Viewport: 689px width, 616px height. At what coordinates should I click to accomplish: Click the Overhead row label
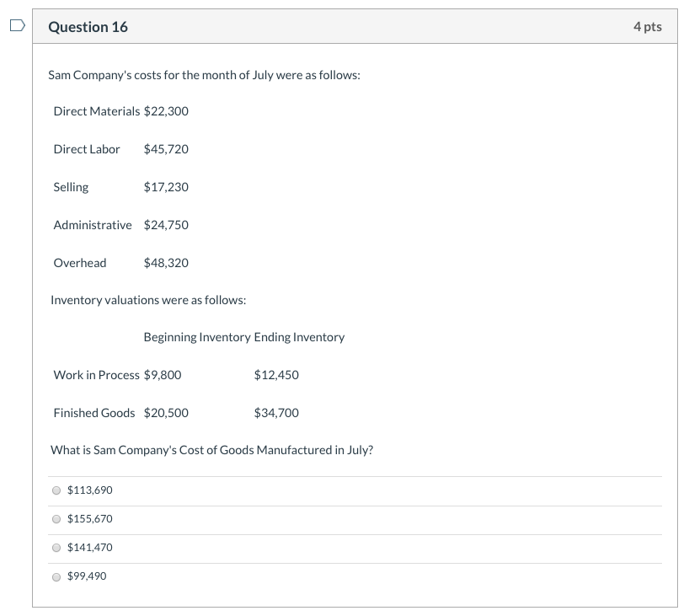(x=80, y=262)
